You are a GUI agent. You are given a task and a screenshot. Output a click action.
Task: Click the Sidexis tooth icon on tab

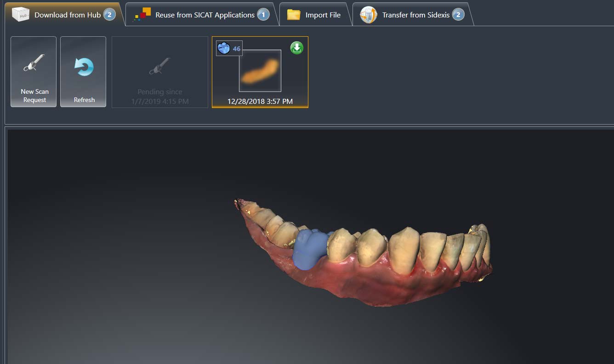[x=369, y=15]
